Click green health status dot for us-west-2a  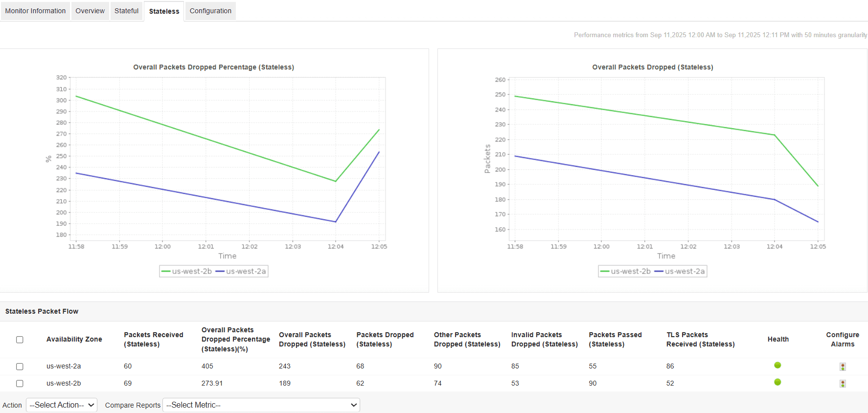[777, 365]
